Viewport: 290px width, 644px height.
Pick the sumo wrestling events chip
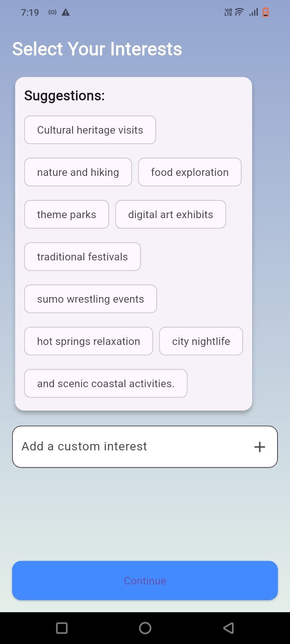coord(91,299)
